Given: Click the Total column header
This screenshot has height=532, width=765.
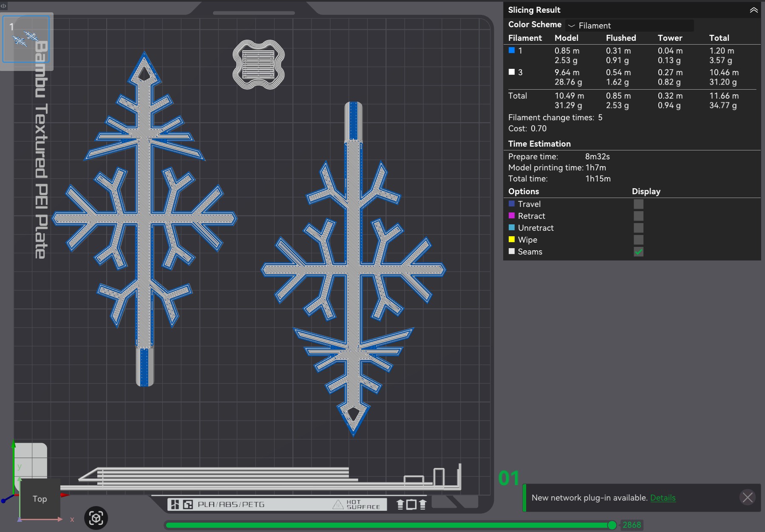Looking at the screenshot, I should pyautogui.click(x=719, y=38).
